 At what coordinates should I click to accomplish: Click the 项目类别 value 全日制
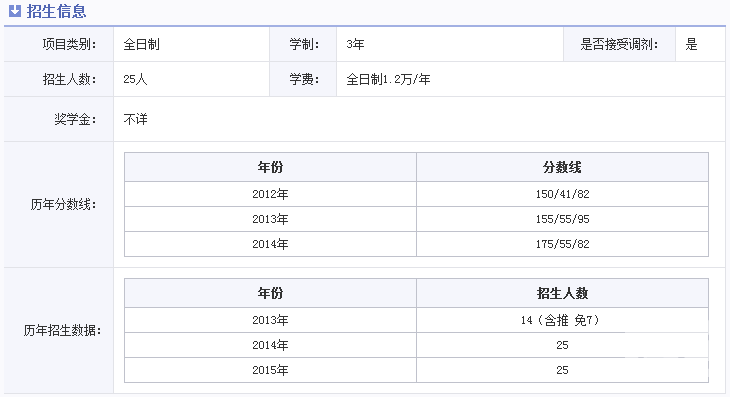click(142, 45)
